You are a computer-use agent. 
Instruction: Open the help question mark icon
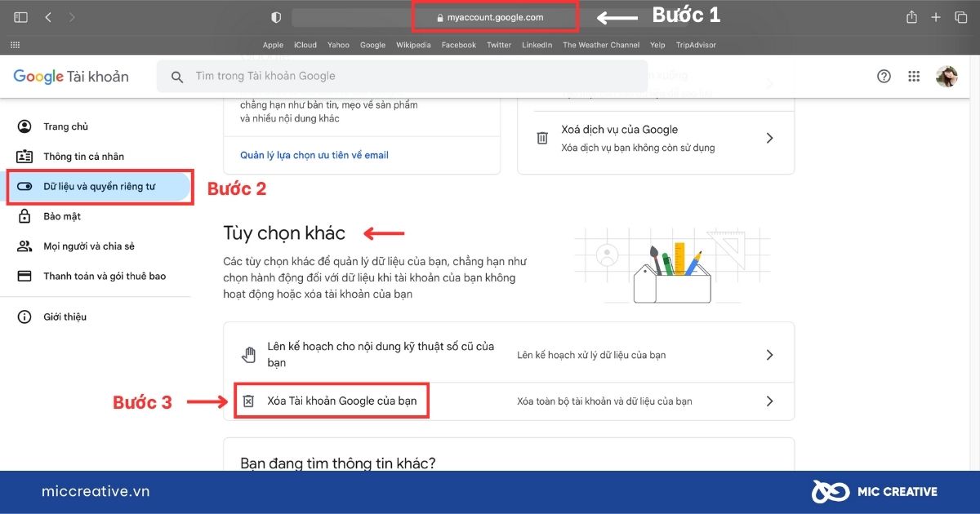click(884, 76)
